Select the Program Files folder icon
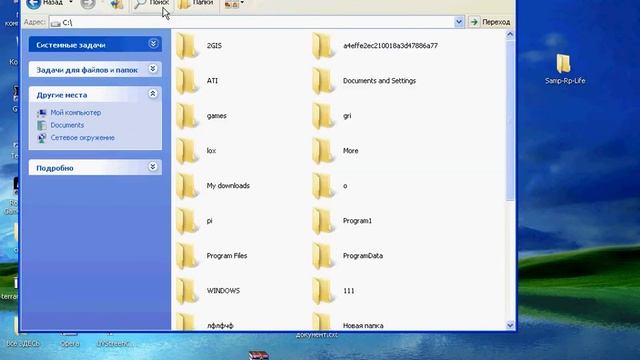 188,256
